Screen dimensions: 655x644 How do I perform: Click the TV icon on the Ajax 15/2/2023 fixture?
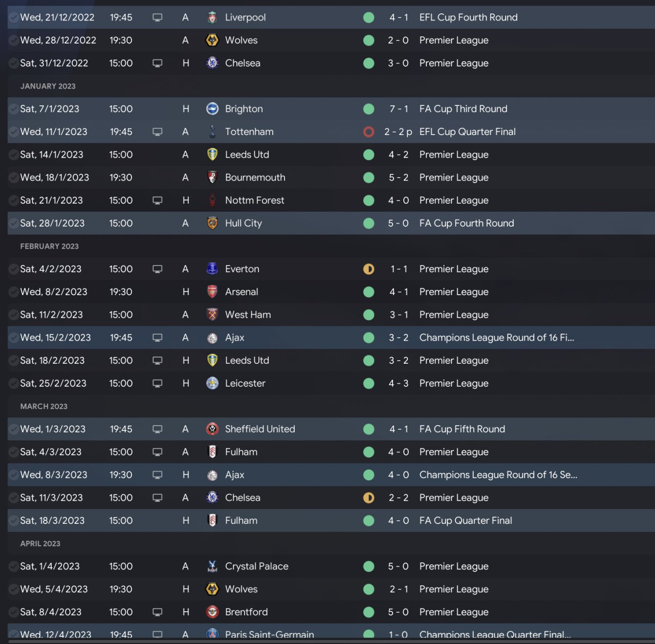point(158,338)
